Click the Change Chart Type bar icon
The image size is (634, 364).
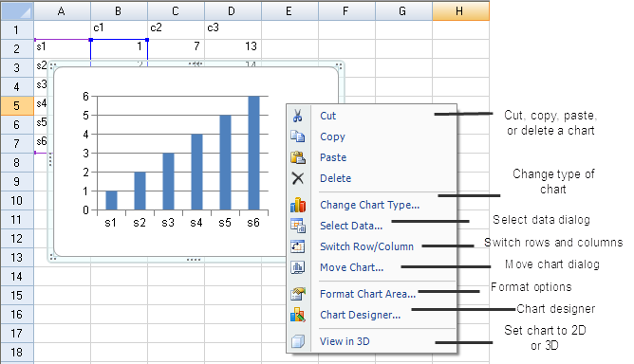point(298,205)
